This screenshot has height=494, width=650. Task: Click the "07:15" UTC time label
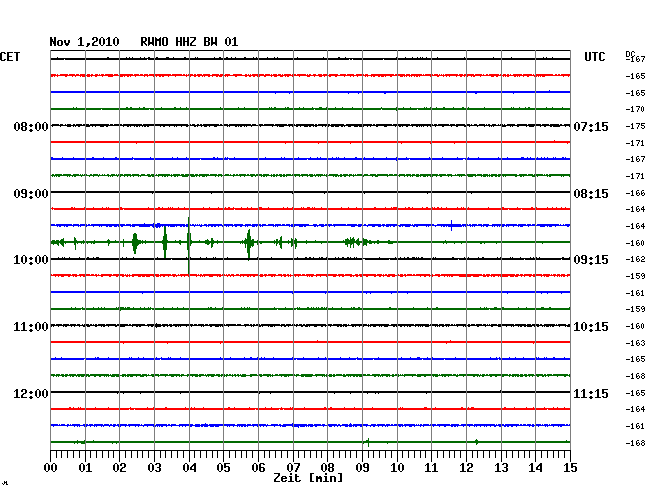pos(591,126)
